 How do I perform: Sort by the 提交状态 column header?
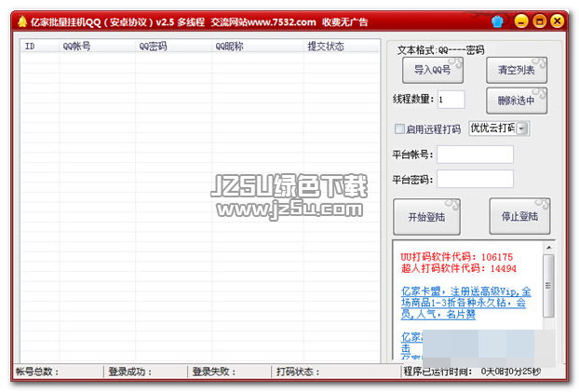pyautogui.click(x=342, y=47)
